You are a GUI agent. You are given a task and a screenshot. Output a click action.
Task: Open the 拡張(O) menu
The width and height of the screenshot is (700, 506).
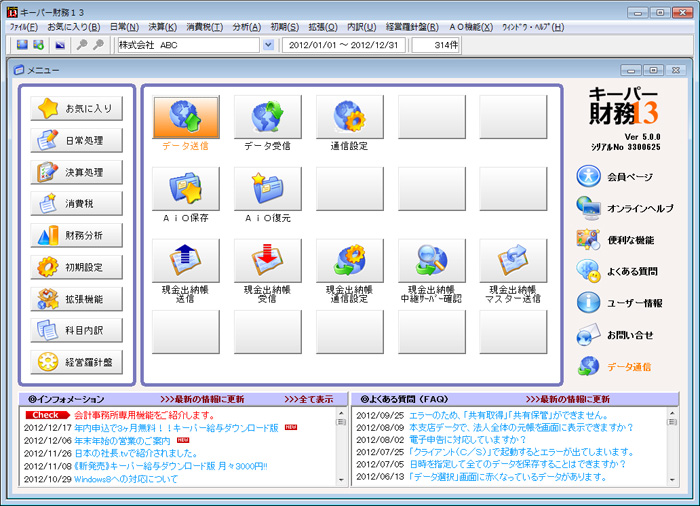coord(323,27)
